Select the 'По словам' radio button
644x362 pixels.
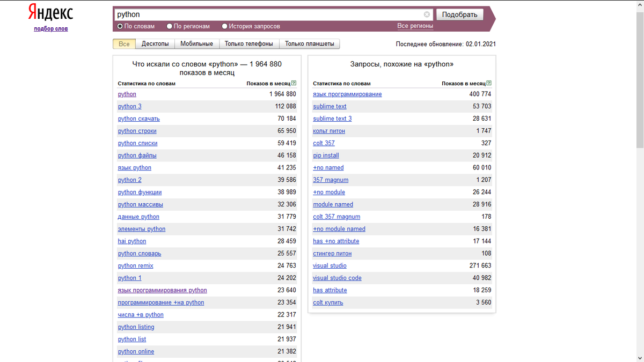(x=120, y=26)
